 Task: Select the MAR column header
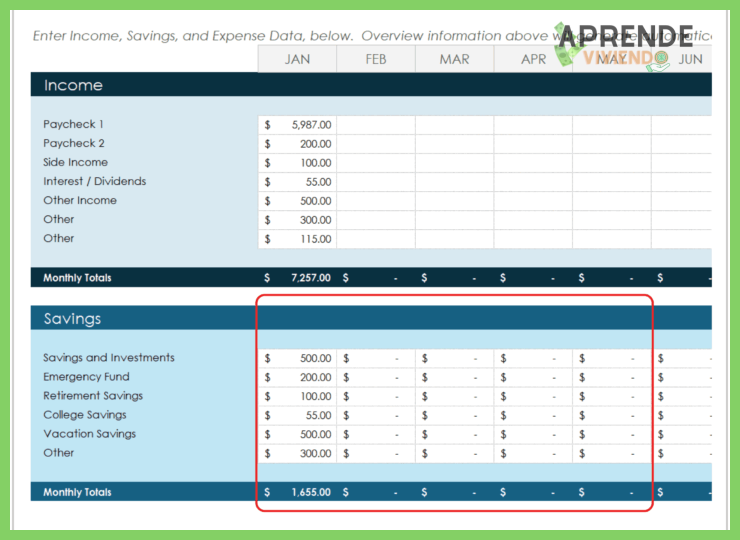pyautogui.click(x=454, y=59)
